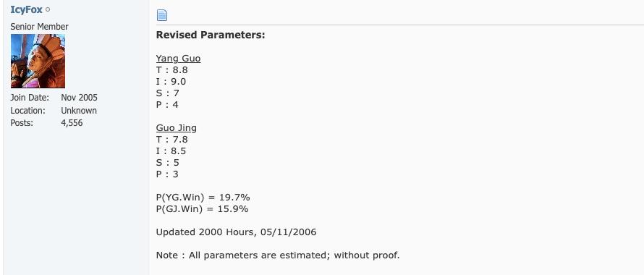644x275 pixels.
Task: Click the Updated 2000 Hours timestamp line
Action: click(x=236, y=232)
